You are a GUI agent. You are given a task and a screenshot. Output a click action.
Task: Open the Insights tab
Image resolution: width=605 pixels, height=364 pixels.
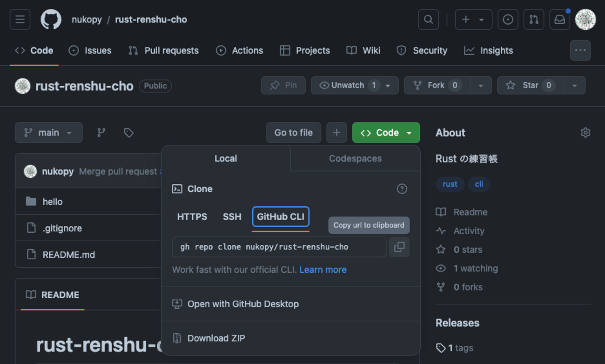489,50
